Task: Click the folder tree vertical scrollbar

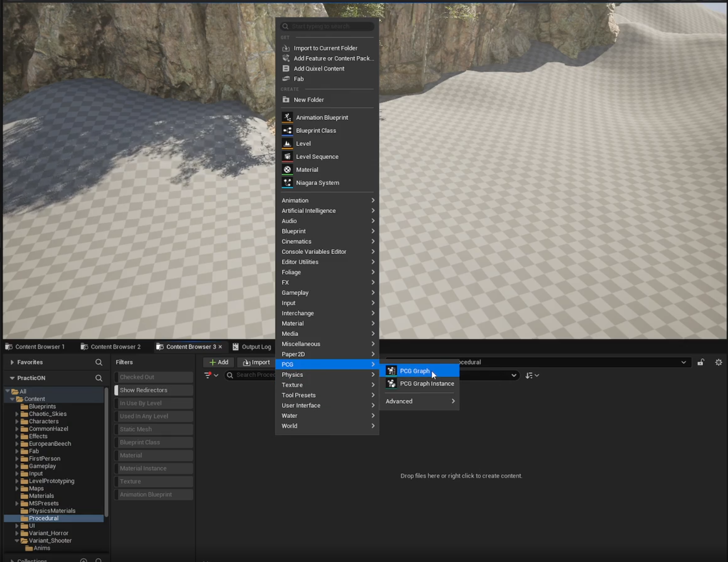Action: [x=106, y=451]
